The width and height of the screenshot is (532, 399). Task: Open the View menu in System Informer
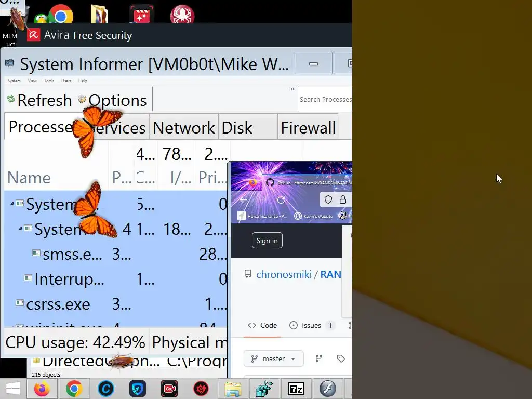[32, 81]
